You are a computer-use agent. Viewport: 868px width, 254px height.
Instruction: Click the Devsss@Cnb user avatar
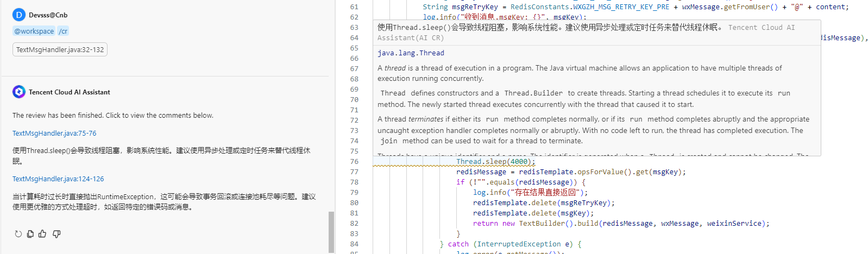[x=19, y=15]
